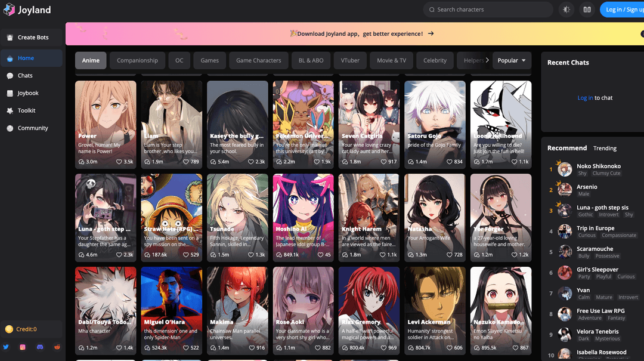Open the Rias Gremory character card
The image size is (644, 361).
[369, 310]
